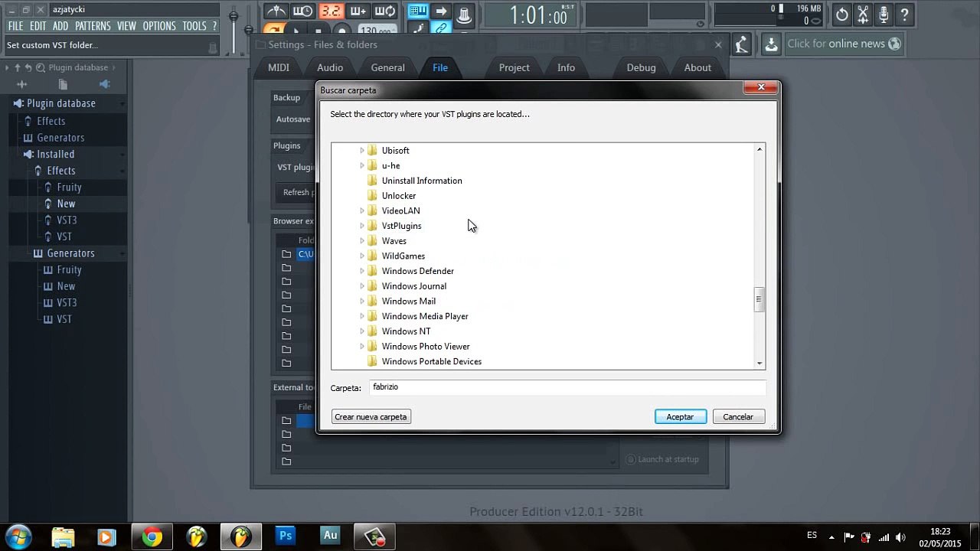Image resolution: width=980 pixels, height=551 pixels.
Task: Expand the VstPlugins folder arrow
Action: pyautogui.click(x=362, y=226)
